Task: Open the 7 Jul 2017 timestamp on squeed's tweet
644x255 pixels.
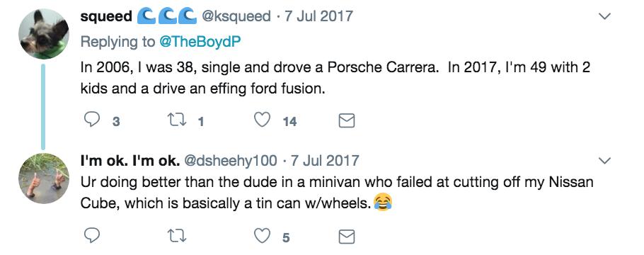Action: click(x=318, y=16)
